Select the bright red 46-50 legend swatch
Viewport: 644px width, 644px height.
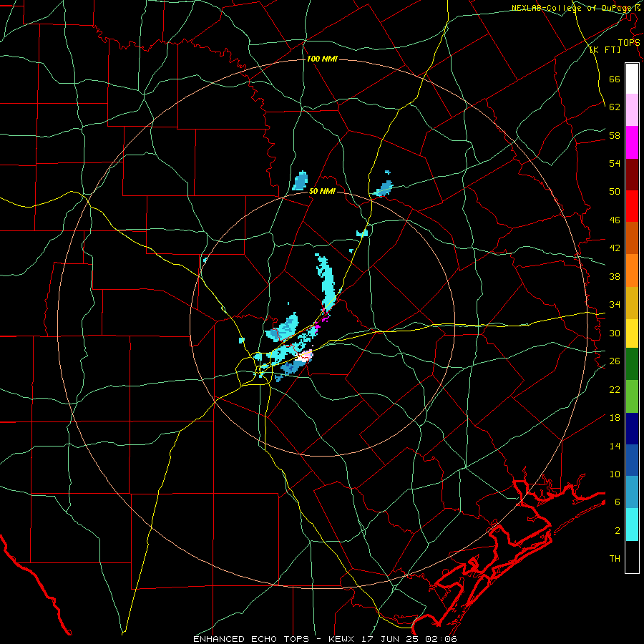pos(632,206)
